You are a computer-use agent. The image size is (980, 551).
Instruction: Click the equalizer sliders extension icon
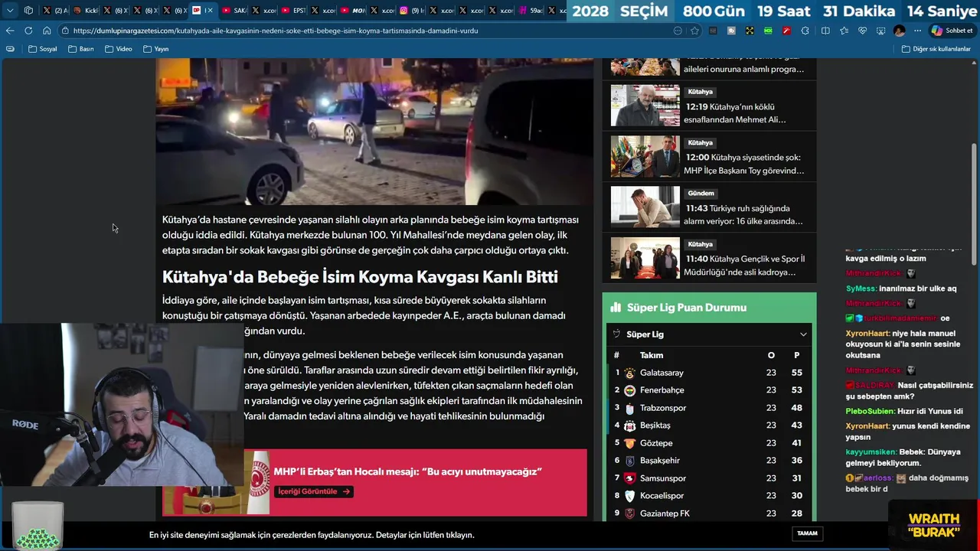[x=713, y=31]
